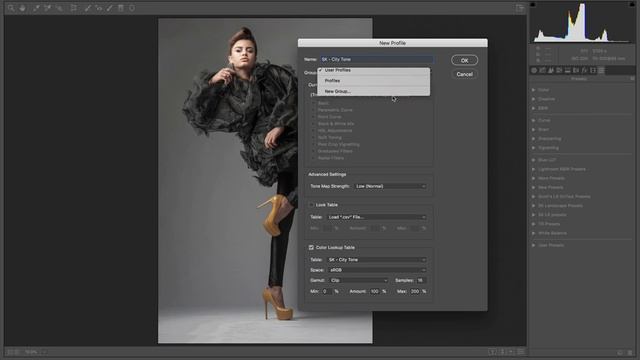This screenshot has width=640, height=360.
Task: Open the Detail panel icon
Action: point(551,70)
